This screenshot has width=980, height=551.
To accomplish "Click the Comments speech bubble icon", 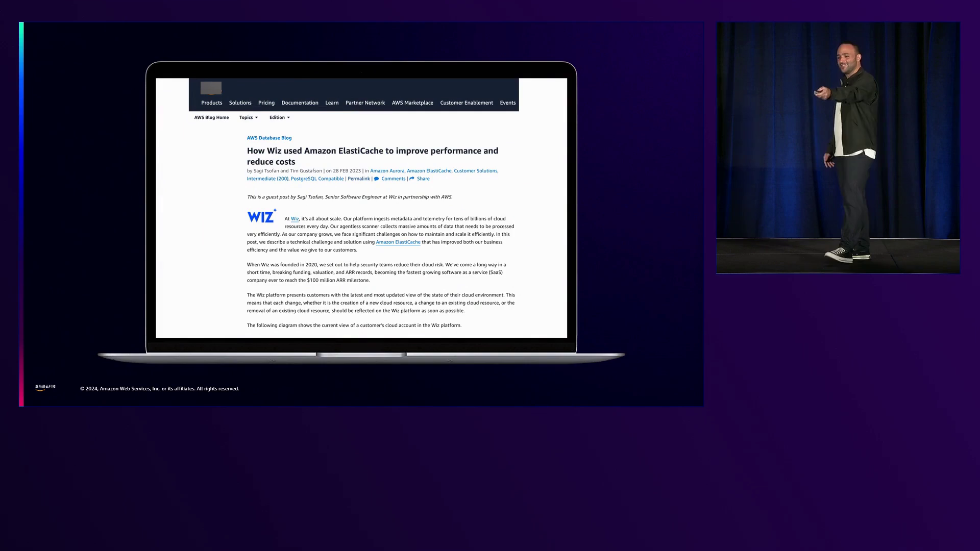I will pyautogui.click(x=376, y=179).
